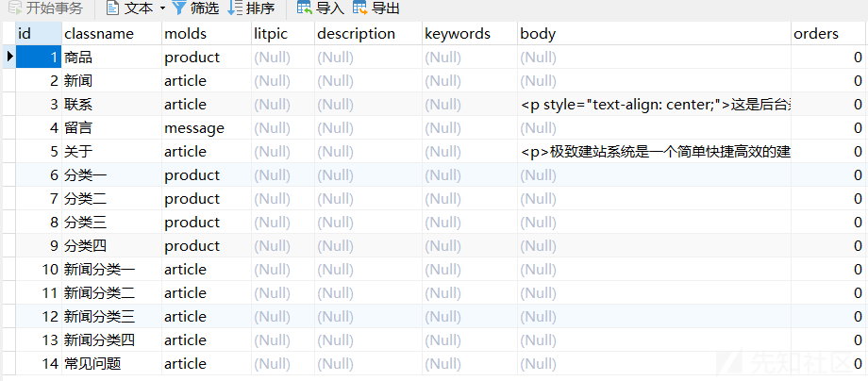Click the molds cell containing message
Viewport: 868px width, 381px height.
(194, 128)
